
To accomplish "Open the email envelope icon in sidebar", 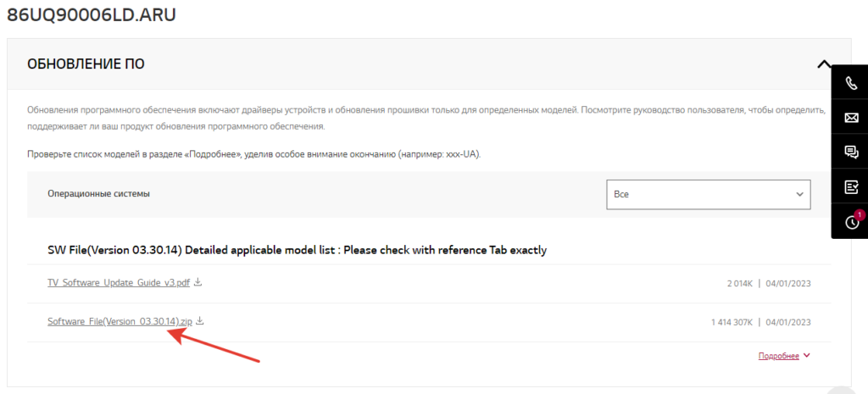I will click(x=852, y=118).
